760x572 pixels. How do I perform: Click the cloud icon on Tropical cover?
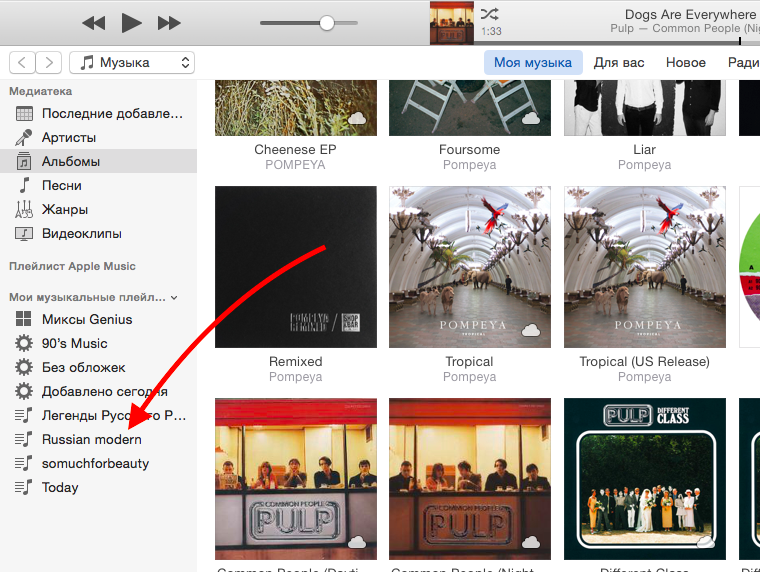coord(531,330)
